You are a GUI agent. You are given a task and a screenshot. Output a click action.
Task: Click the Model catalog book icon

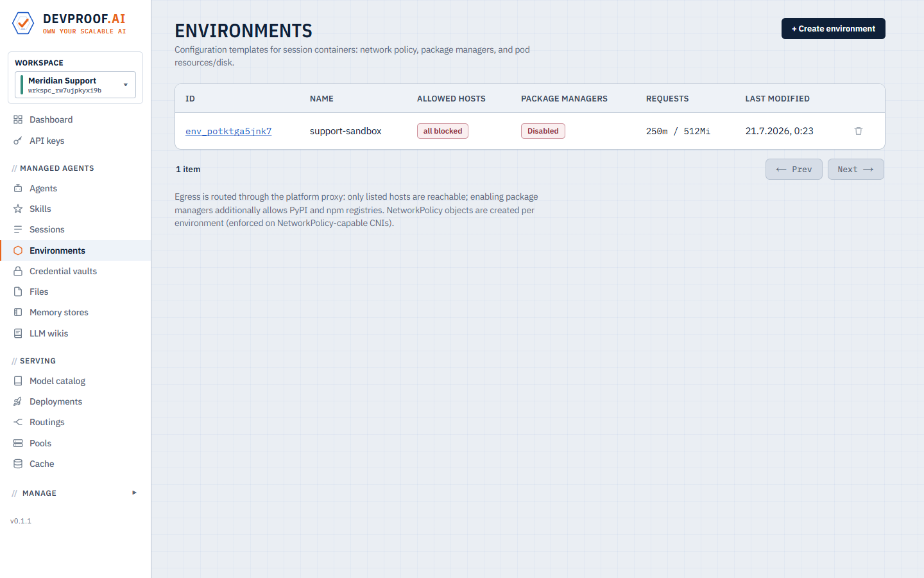pyautogui.click(x=18, y=381)
